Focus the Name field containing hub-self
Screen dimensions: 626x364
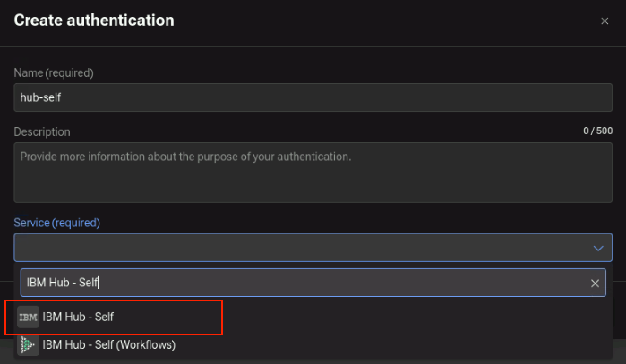(313, 97)
